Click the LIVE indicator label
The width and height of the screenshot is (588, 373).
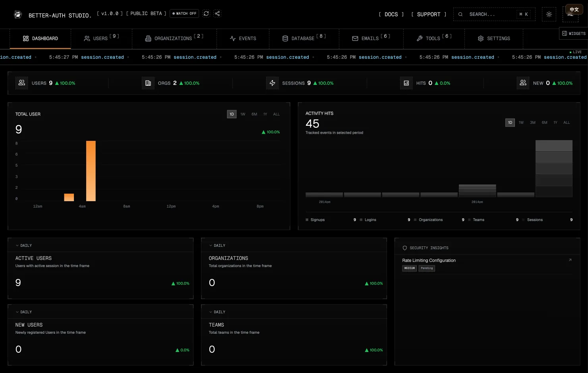click(576, 52)
